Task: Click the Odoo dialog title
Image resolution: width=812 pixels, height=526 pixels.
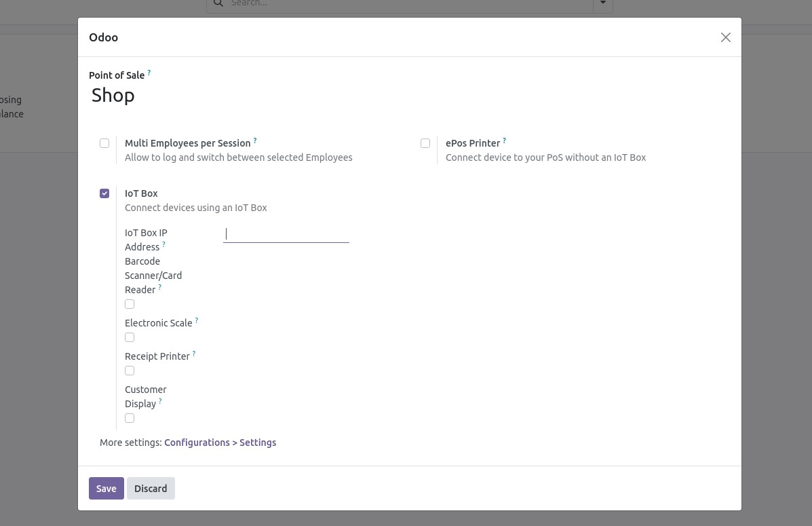Action: [x=104, y=37]
